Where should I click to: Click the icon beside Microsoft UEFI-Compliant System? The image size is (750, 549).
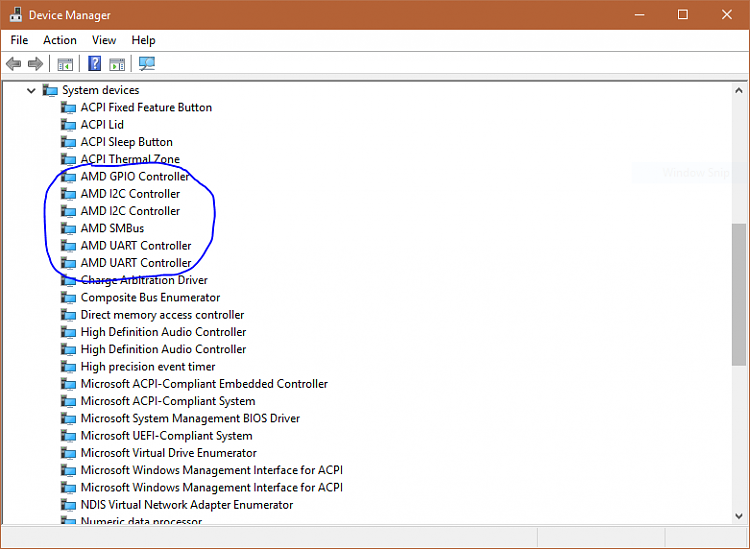[x=68, y=436]
